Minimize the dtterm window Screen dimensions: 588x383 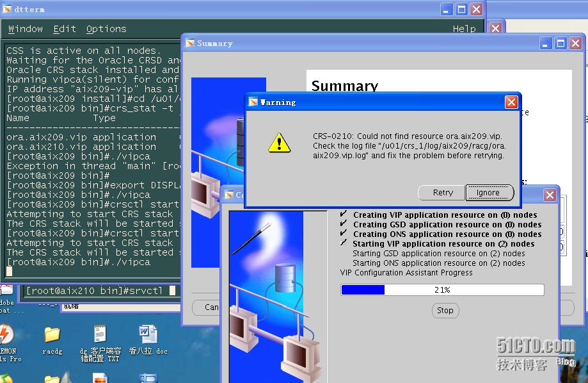[446, 10]
